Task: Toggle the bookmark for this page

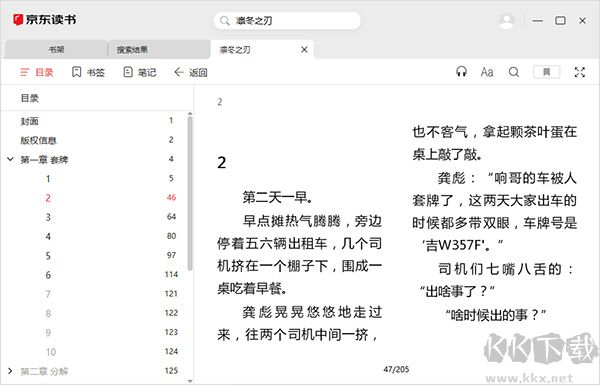Action: [546, 72]
